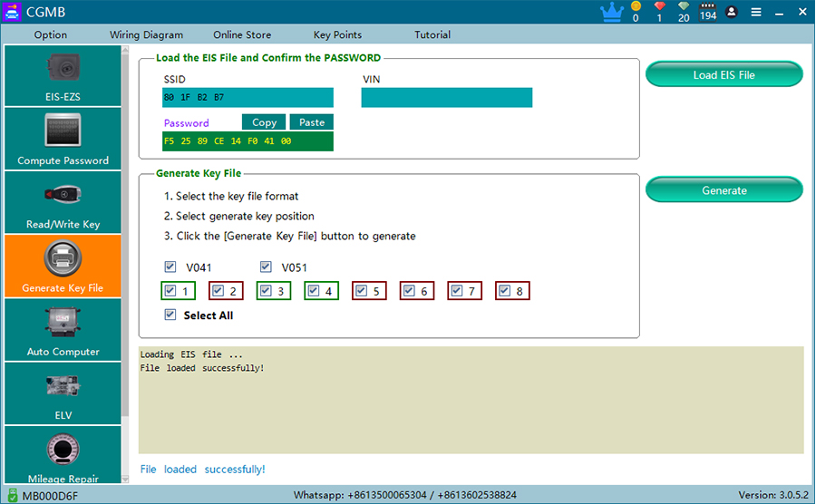Uncheck the Select All checkbox
The width and height of the screenshot is (816, 504).
[x=170, y=315]
